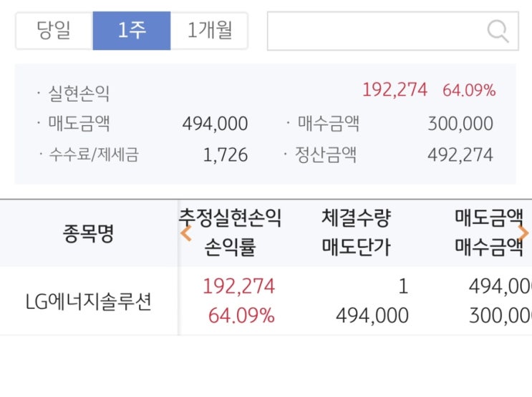Viewport: 532px width, 397px height.
Task: Switch to the 1개월 period tab
Action: click(209, 31)
